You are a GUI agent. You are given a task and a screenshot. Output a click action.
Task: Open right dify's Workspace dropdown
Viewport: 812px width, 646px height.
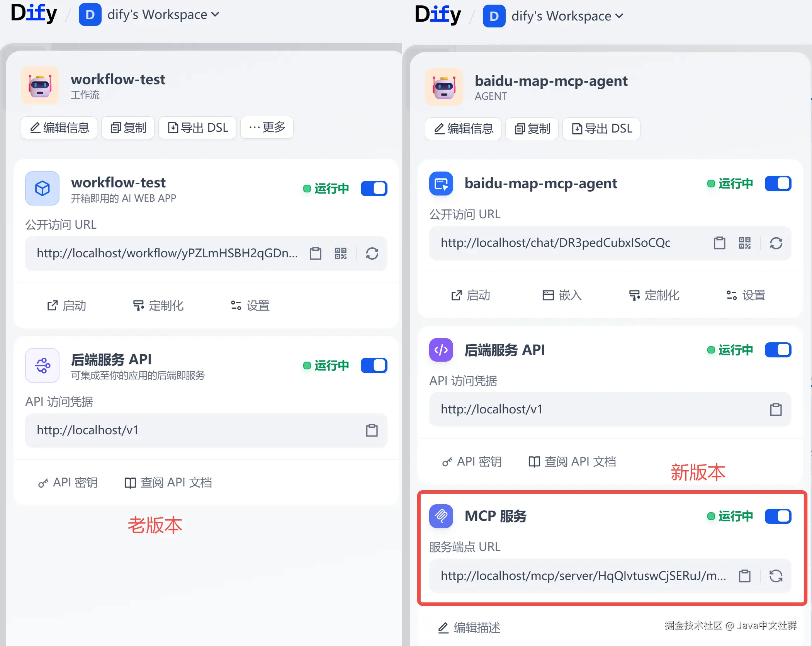[x=567, y=16]
